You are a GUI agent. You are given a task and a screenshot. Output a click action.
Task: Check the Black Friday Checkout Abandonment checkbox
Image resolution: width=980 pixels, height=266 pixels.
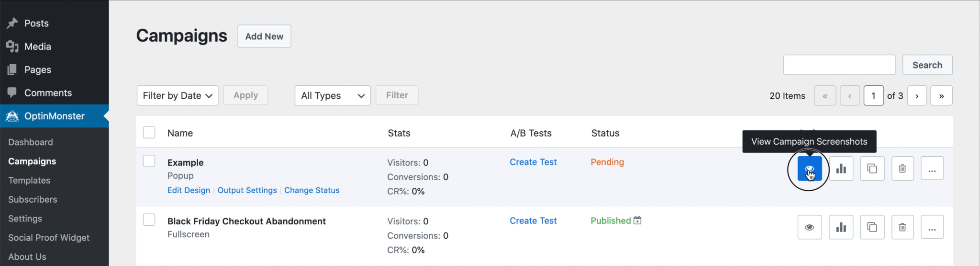149,220
